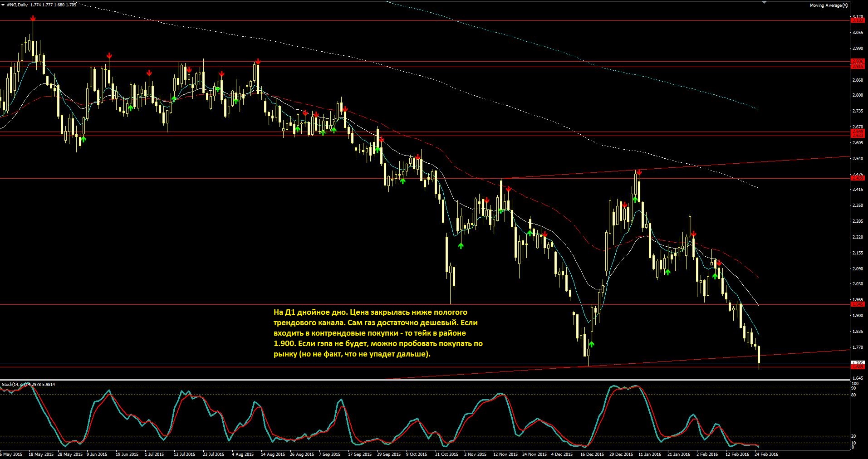The width and height of the screenshot is (868, 459).
Task: Click the red 2.936 price tag
Action: coord(857,61)
